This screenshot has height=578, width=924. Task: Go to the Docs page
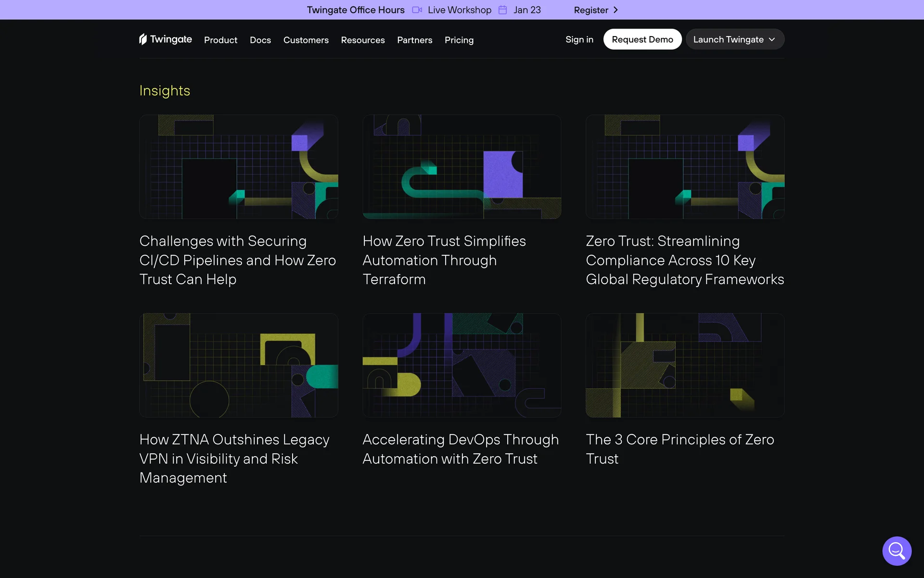[260, 40]
